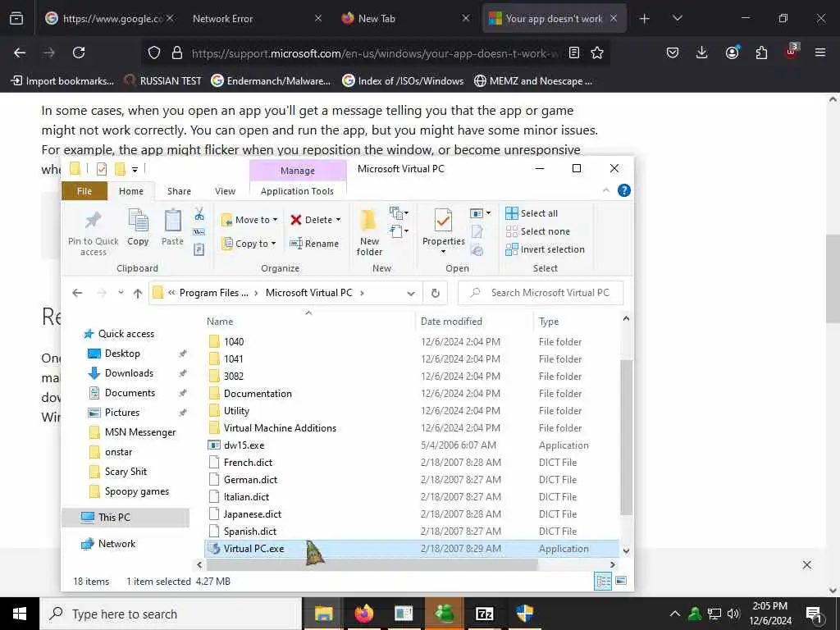Click Invert selection in ribbon

tap(545, 249)
